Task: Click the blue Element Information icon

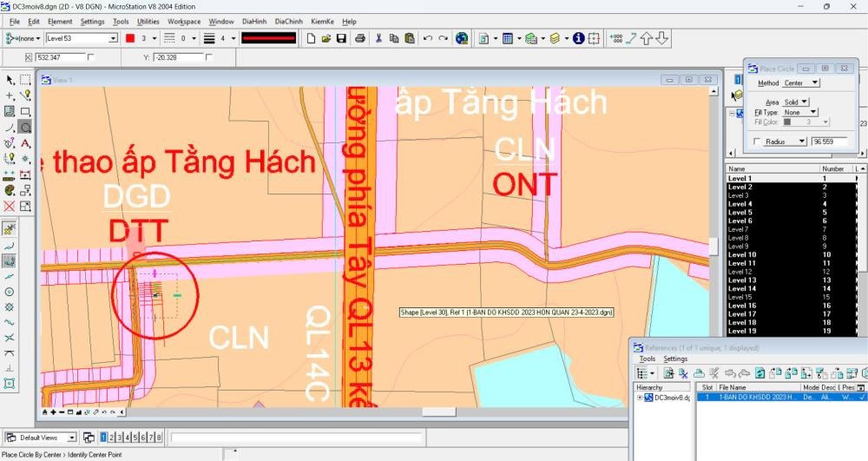Action: coord(578,38)
